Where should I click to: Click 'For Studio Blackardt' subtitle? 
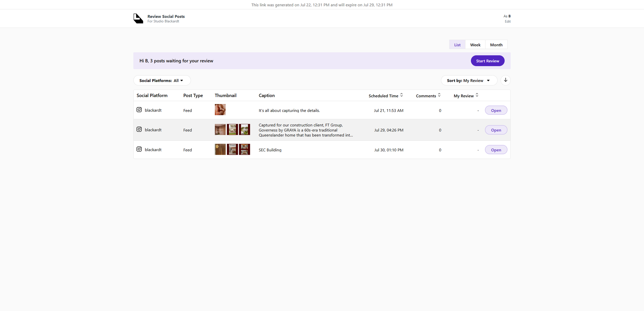[163, 21]
